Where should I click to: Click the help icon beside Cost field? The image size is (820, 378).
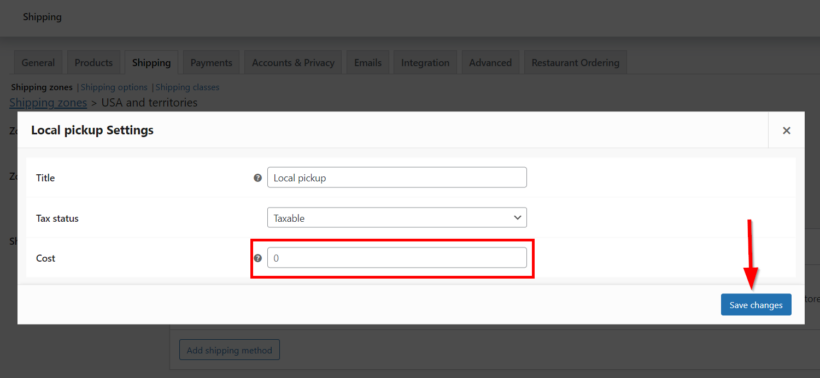(x=257, y=258)
